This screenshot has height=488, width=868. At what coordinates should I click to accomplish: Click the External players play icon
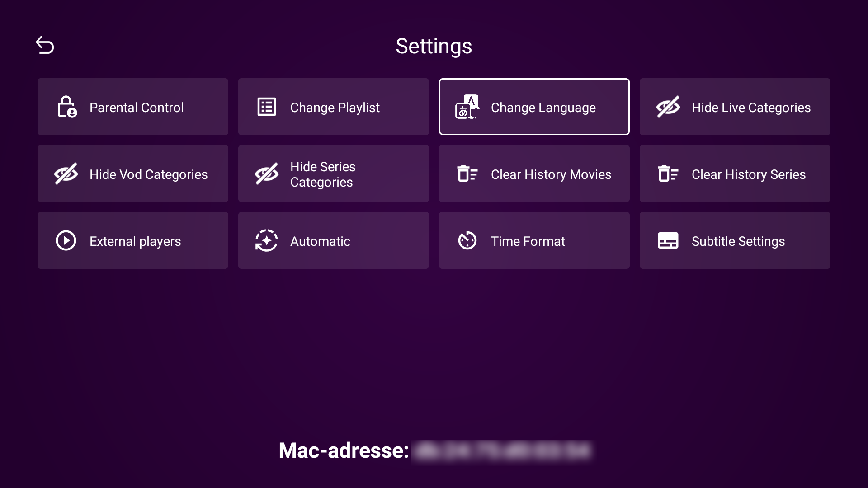tap(66, 241)
